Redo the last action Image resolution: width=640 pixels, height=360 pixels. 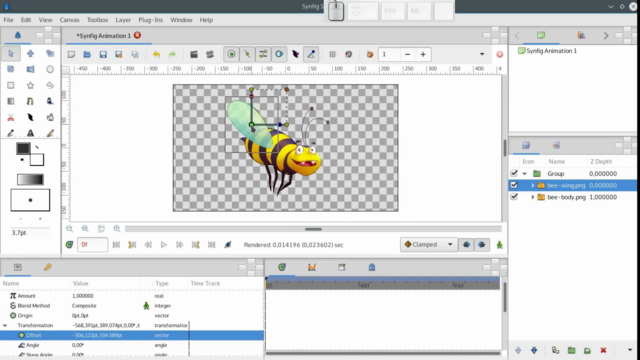pos(172,54)
